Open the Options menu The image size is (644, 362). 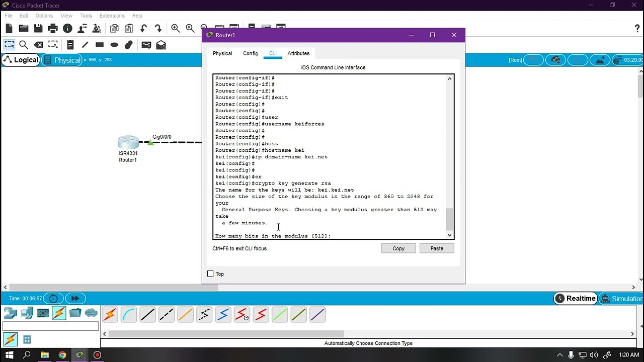point(44,16)
